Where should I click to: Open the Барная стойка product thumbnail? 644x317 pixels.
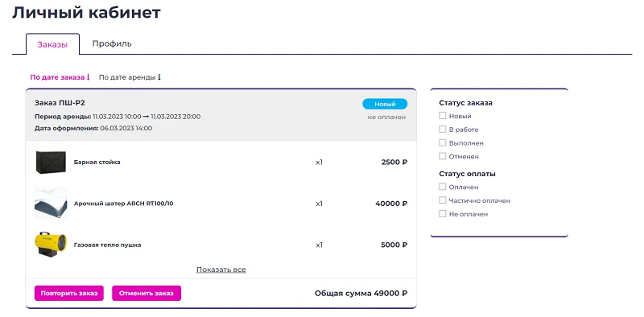click(51, 163)
